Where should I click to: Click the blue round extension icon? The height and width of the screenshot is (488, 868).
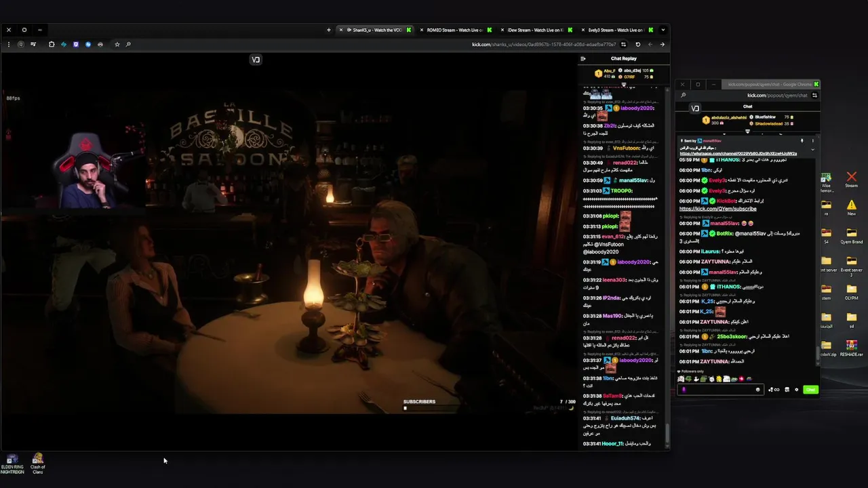click(88, 44)
